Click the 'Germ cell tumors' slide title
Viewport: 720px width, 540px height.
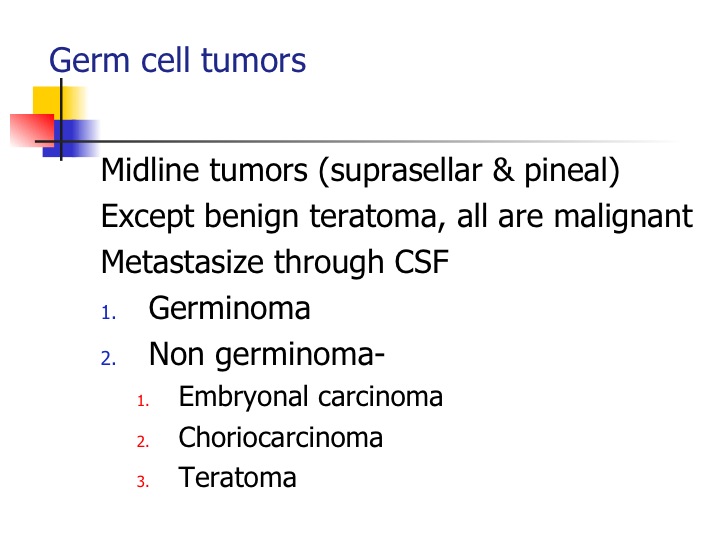(177, 61)
